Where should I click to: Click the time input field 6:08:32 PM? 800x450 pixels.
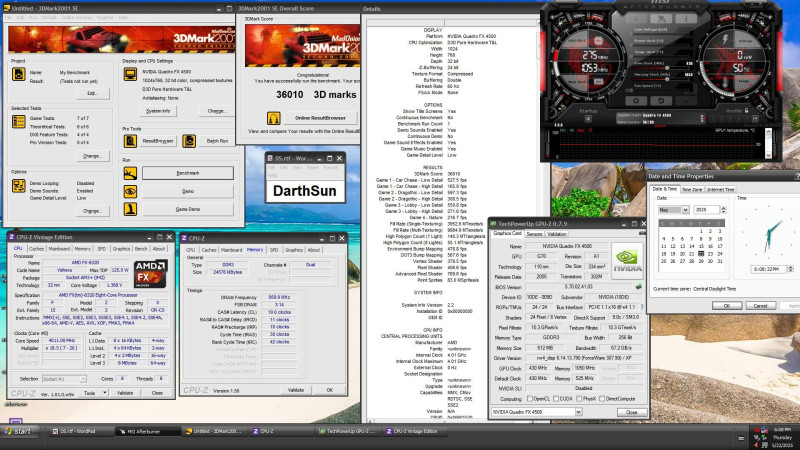[768, 269]
